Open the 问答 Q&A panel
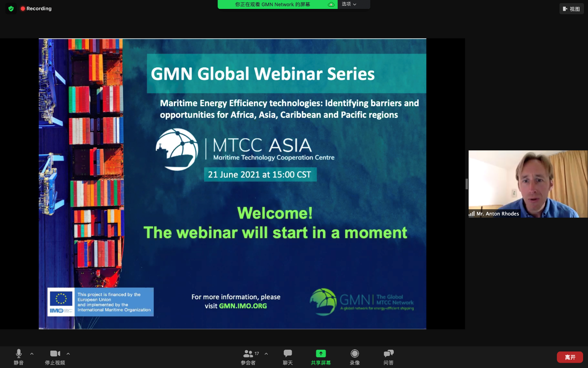 388,357
